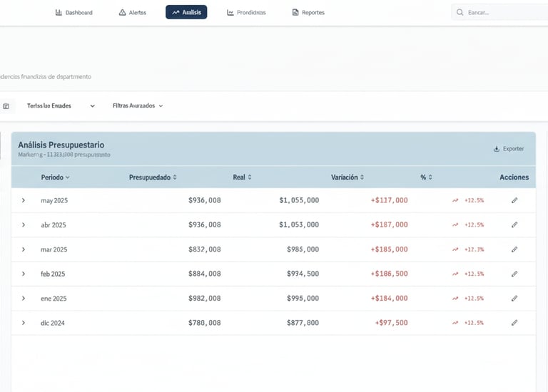
Task: Click the trend icon in abr 2025 row
Action: click(x=455, y=225)
